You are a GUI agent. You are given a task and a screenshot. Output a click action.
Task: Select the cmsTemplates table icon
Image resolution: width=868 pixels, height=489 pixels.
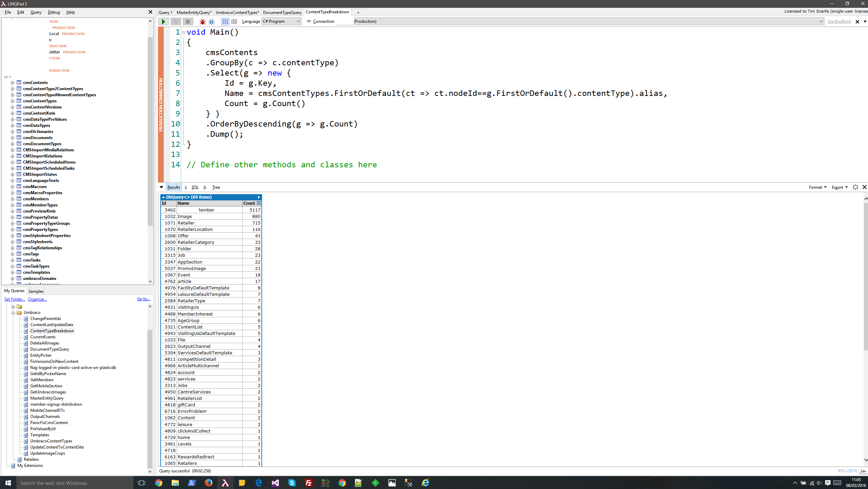(19, 272)
